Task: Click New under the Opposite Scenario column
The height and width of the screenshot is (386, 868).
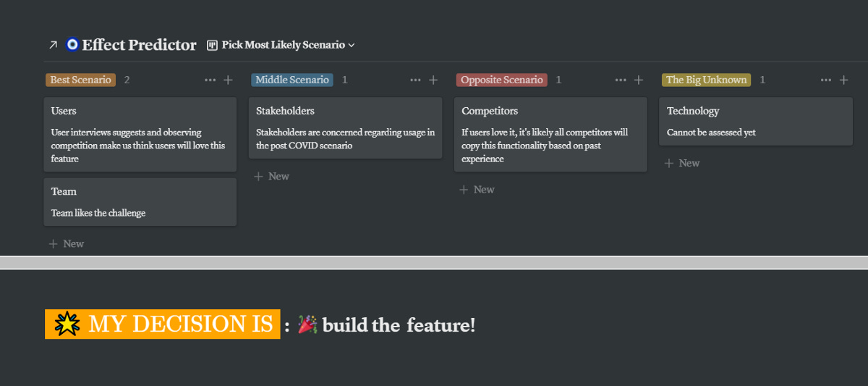Action: 477,190
